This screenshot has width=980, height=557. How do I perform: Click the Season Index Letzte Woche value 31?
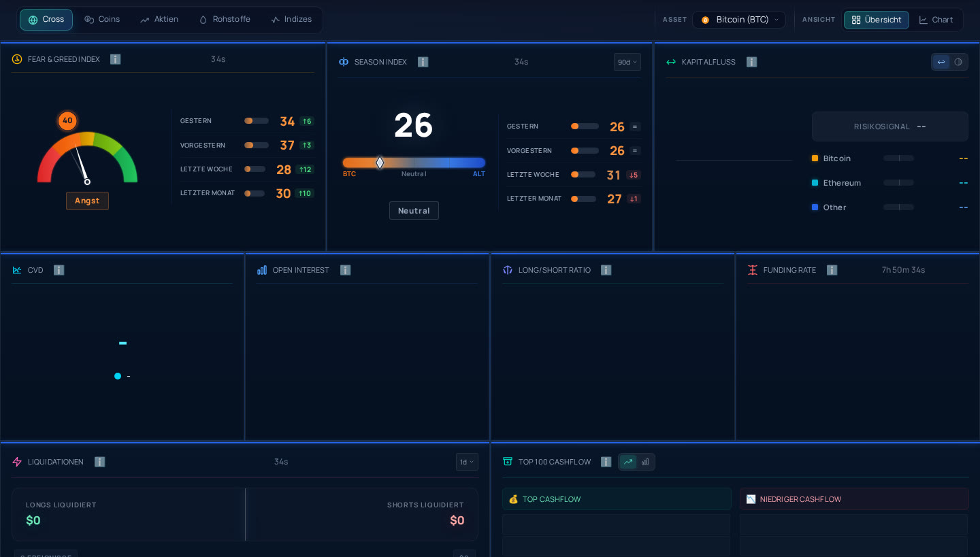(613, 175)
